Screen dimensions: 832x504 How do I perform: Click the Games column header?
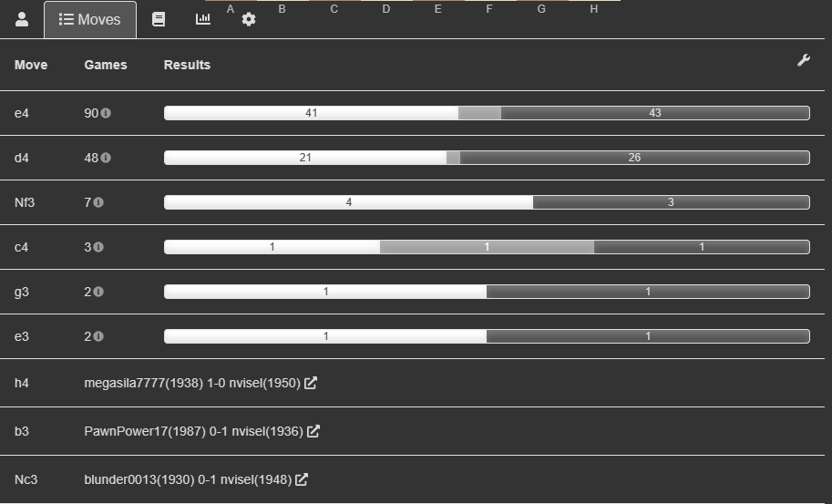tap(106, 65)
